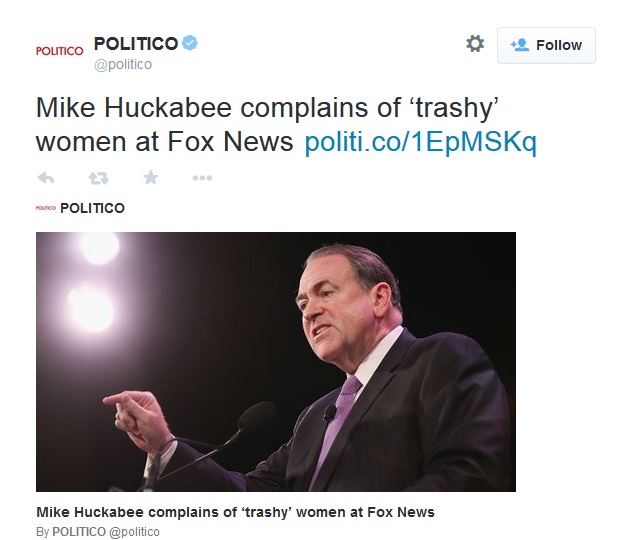Click the By POLITICO @politico byline
The height and width of the screenshot is (540, 633).
pos(98,532)
